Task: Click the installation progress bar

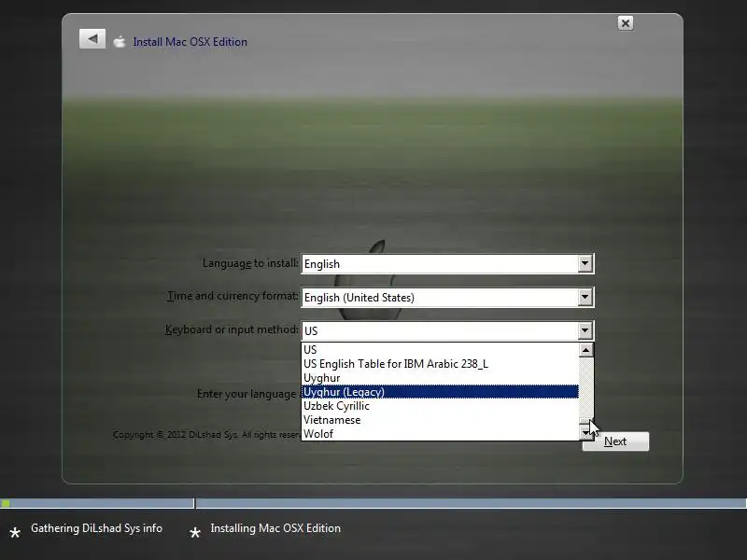Action: click(373, 503)
